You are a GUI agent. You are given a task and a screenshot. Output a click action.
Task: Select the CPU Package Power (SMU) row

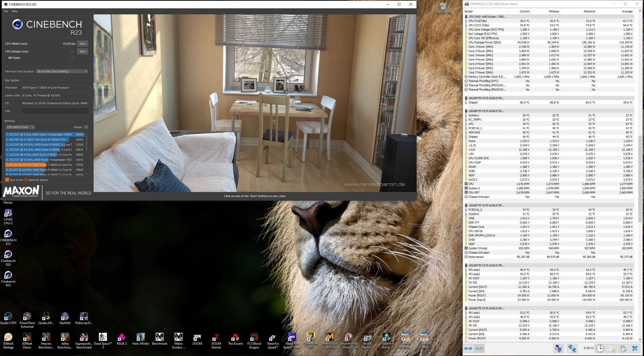coord(549,42)
